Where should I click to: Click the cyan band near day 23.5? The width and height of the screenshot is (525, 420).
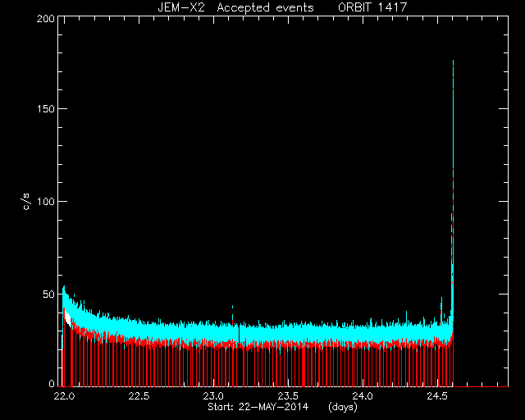click(289, 334)
